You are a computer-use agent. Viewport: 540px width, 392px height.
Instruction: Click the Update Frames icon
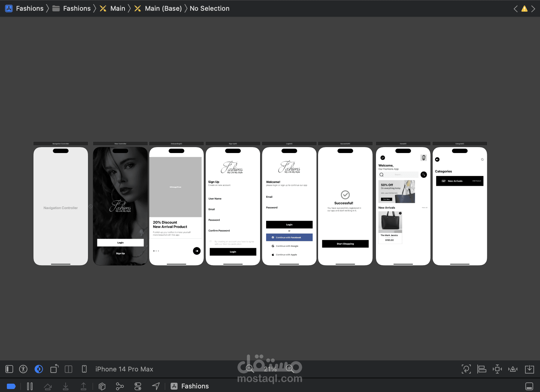coord(466,369)
